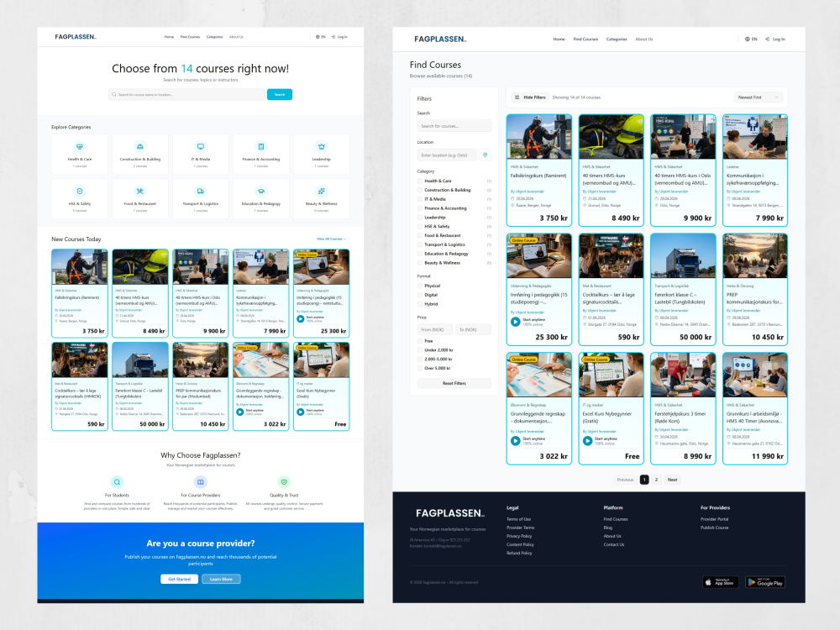
Task: Click FAGPLASSEN logo in home page header
Action: click(76, 37)
